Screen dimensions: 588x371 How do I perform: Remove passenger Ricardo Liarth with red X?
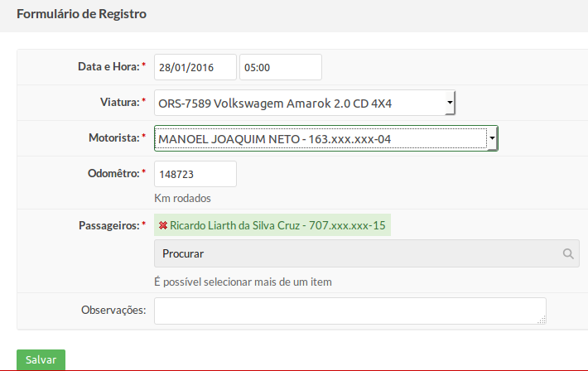163,225
